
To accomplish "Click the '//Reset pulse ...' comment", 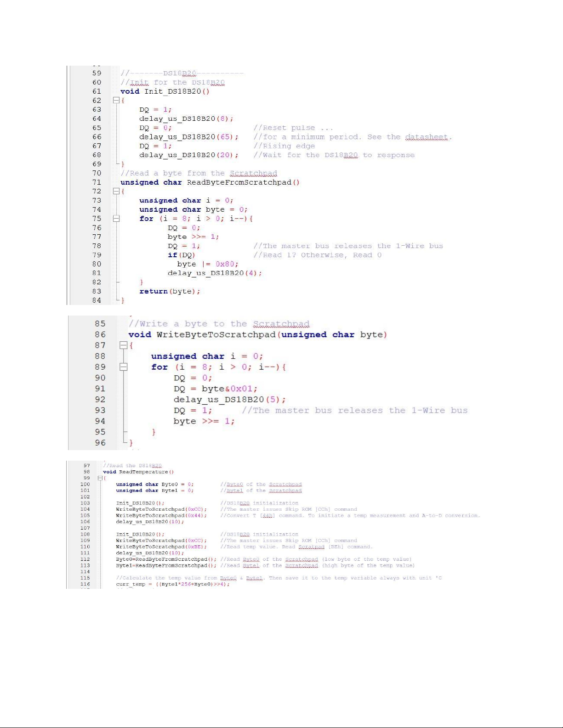I will [x=293, y=128].
